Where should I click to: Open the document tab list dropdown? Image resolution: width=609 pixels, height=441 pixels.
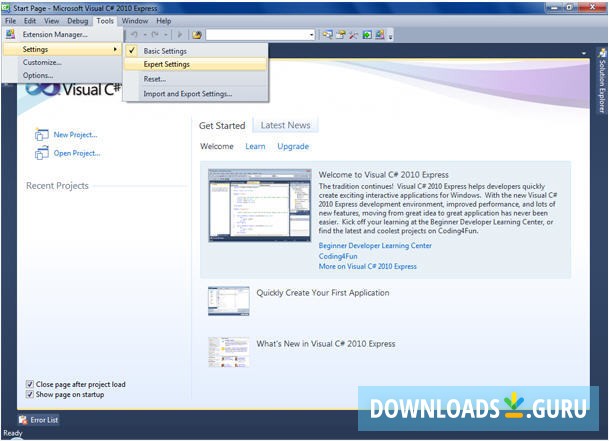pos(584,53)
